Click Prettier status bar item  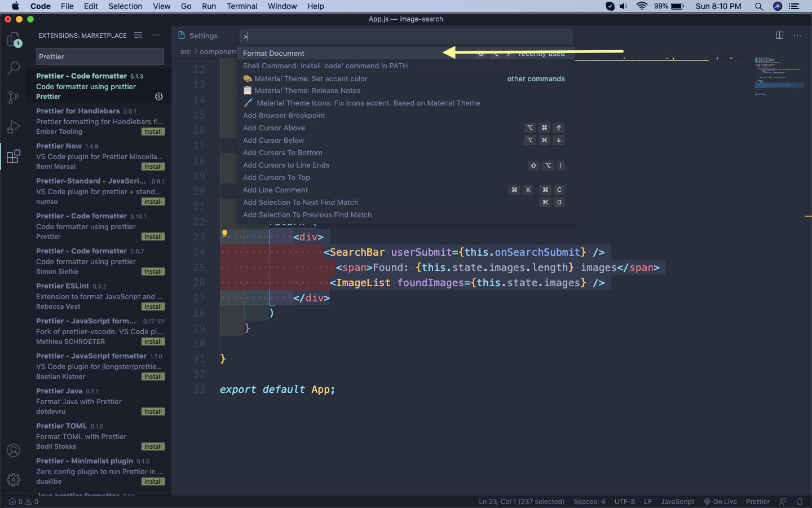[757, 501]
